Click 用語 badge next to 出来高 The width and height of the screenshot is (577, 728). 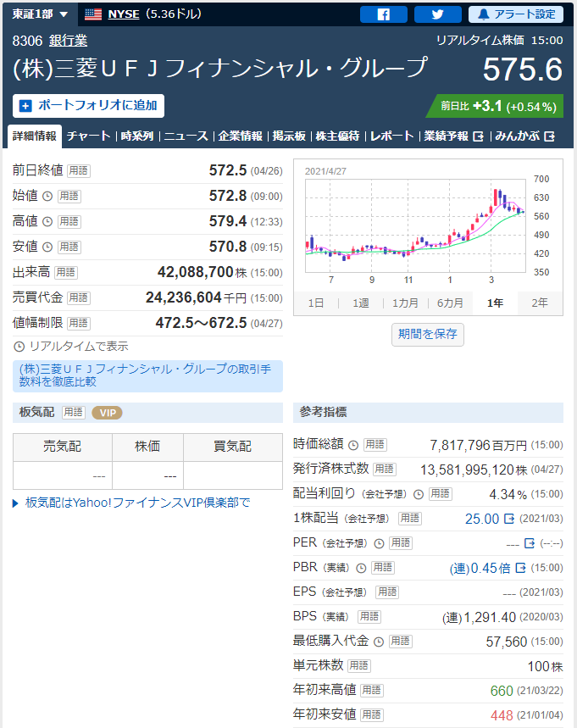point(66,273)
